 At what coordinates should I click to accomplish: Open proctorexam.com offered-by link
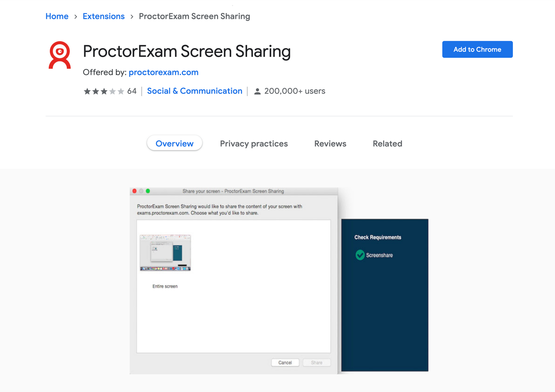coord(163,71)
